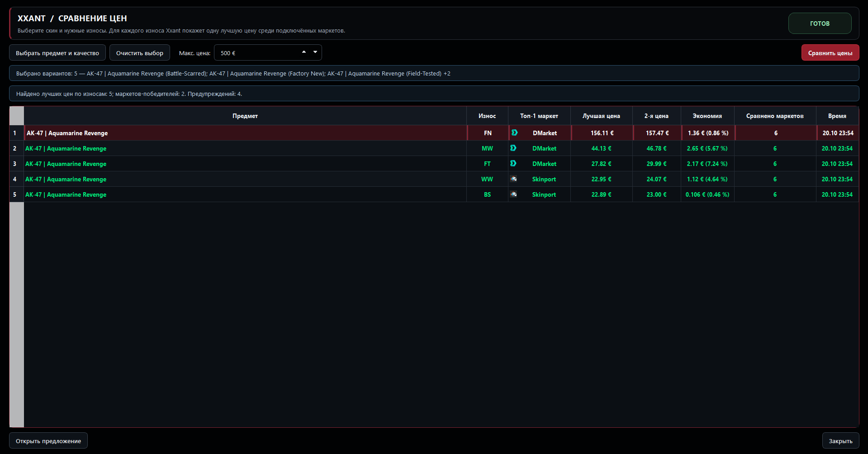Sort by Время column header

tap(837, 116)
